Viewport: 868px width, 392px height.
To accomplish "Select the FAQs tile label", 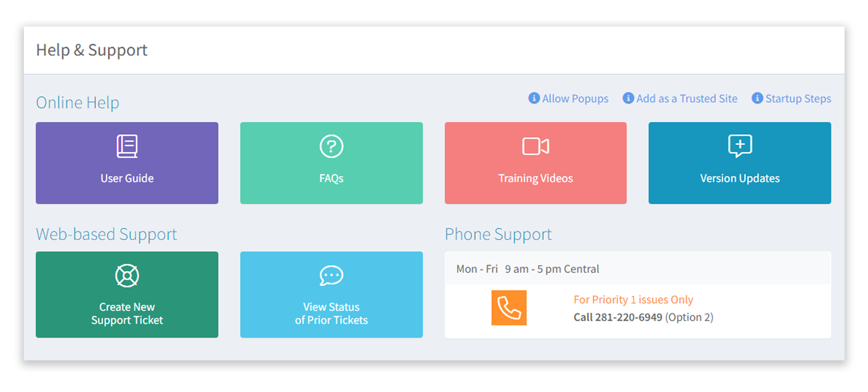I will (x=331, y=178).
